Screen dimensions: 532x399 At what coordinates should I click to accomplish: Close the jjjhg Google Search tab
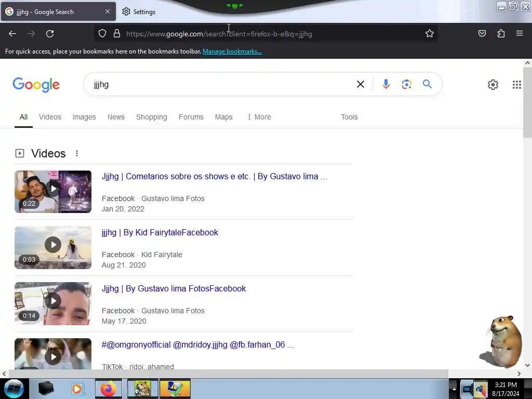coord(108,11)
